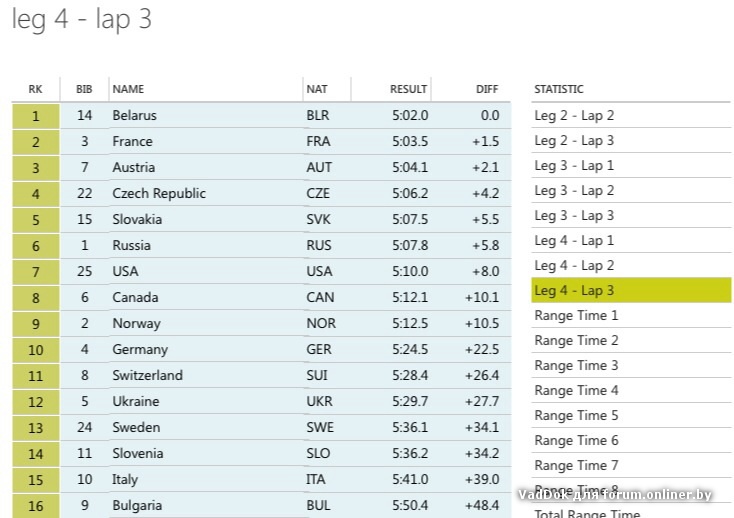Image resolution: width=734 pixels, height=518 pixels.
Task: Click Norway in the results table
Action: click(136, 324)
